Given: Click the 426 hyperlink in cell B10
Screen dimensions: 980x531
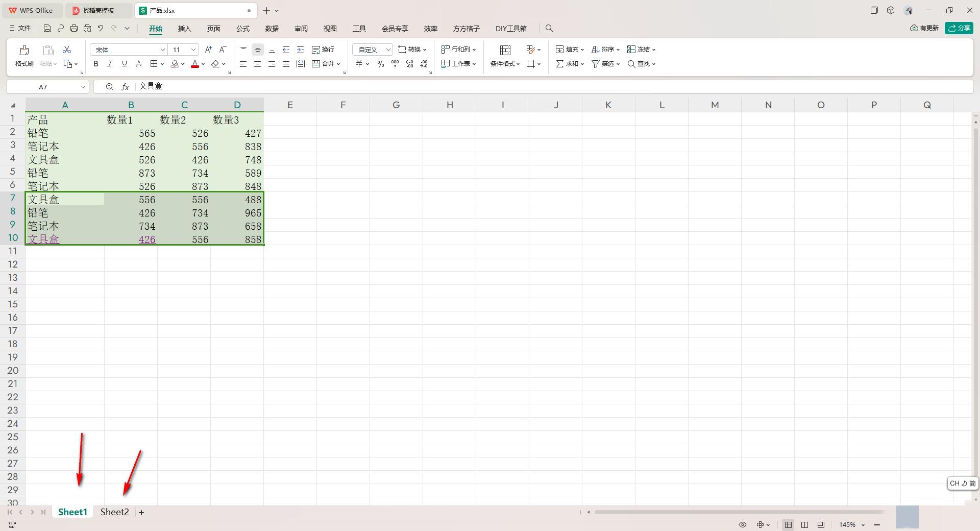Looking at the screenshot, I should (147, 239).
